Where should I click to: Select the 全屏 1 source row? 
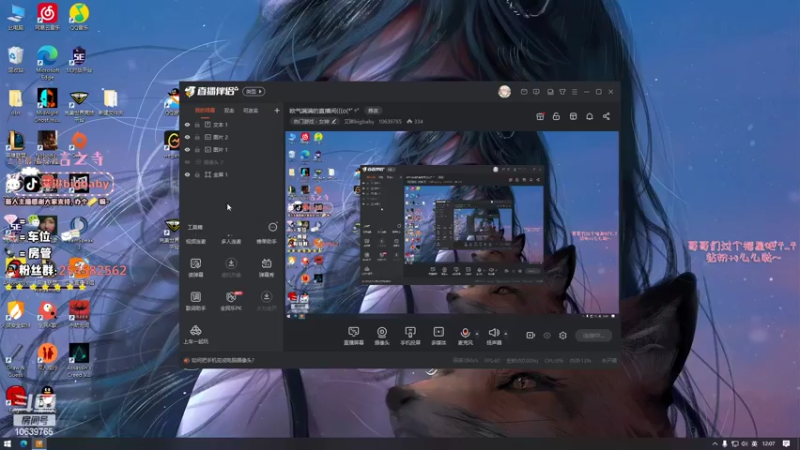point(232,174)
